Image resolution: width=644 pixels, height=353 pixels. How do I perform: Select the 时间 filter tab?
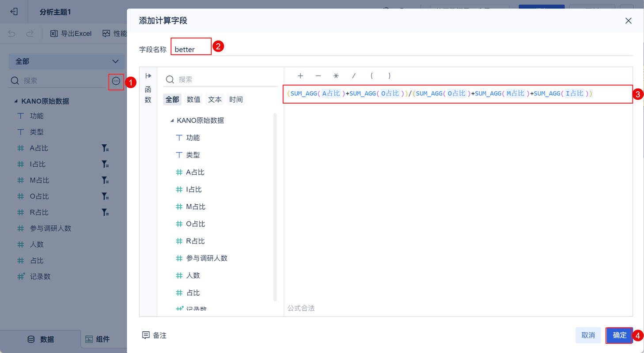tap(236, 100)
